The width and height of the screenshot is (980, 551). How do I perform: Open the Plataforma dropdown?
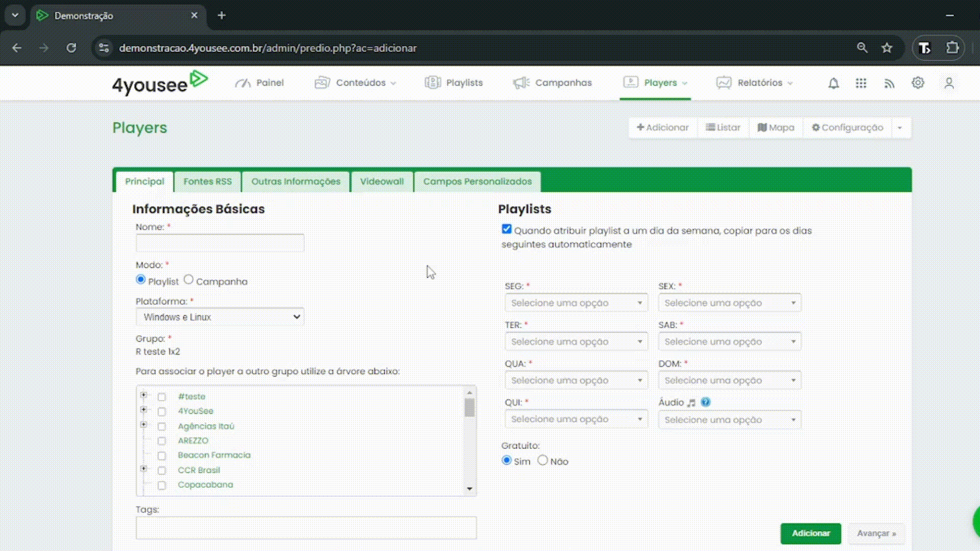click(220, 317)
